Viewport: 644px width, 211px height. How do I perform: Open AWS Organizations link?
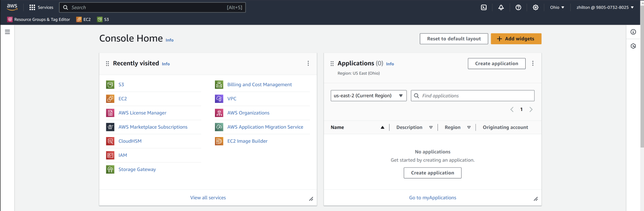tap(248, 113)
